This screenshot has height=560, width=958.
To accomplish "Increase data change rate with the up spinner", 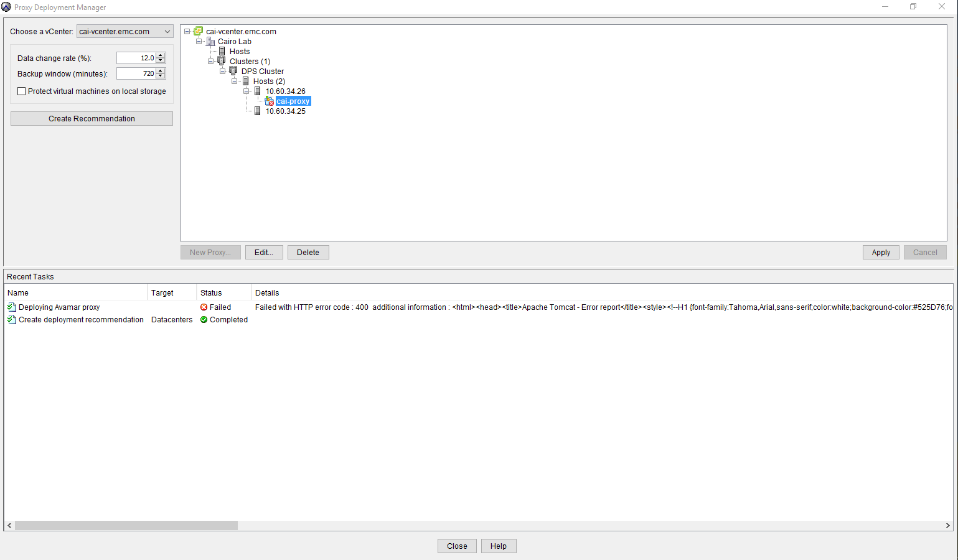I will (160, 55).
